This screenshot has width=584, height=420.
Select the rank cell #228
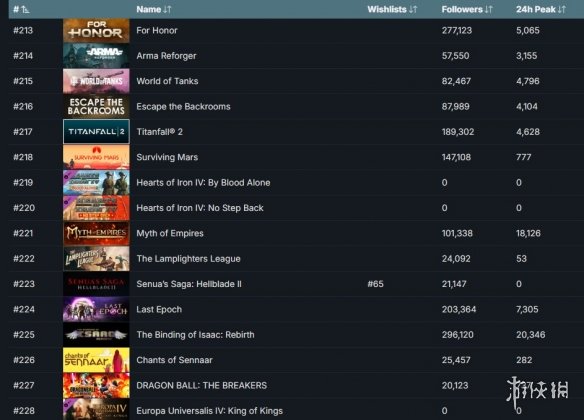tap(24, 411)
